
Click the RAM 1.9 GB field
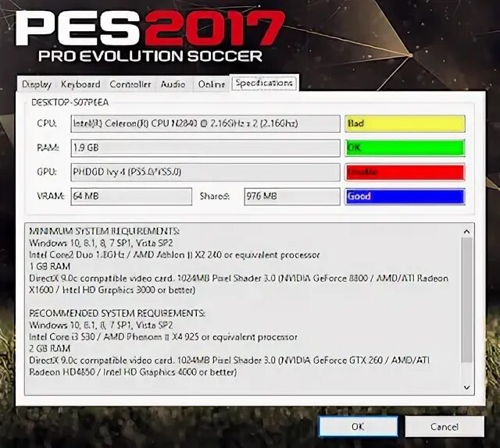click(205, 148)
